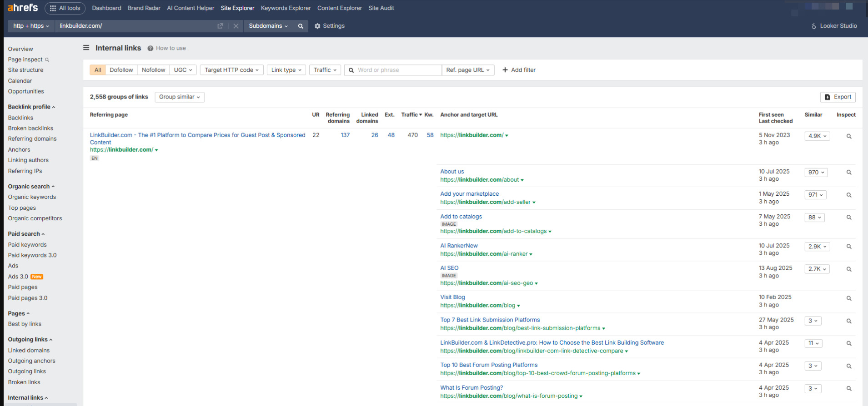Open Best by links in sidebar
The height and width of the screenshot is (406, 868).
25,324
